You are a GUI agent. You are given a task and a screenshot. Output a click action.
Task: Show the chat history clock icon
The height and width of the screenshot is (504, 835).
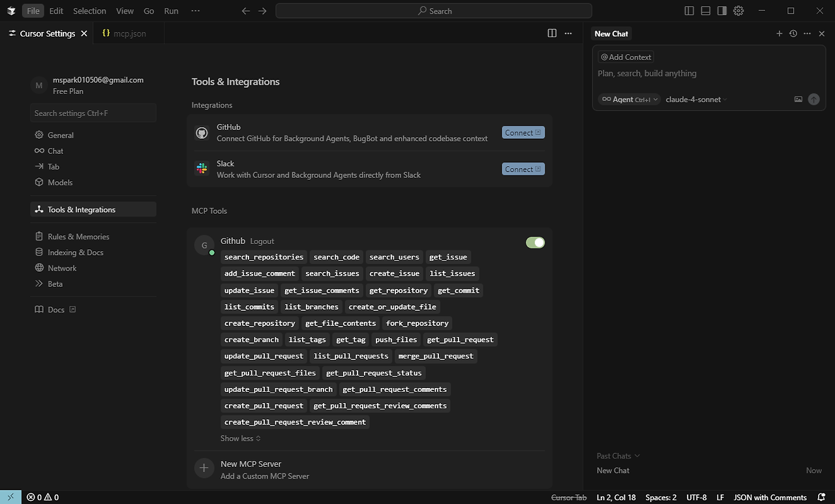(x=793, y=33)
